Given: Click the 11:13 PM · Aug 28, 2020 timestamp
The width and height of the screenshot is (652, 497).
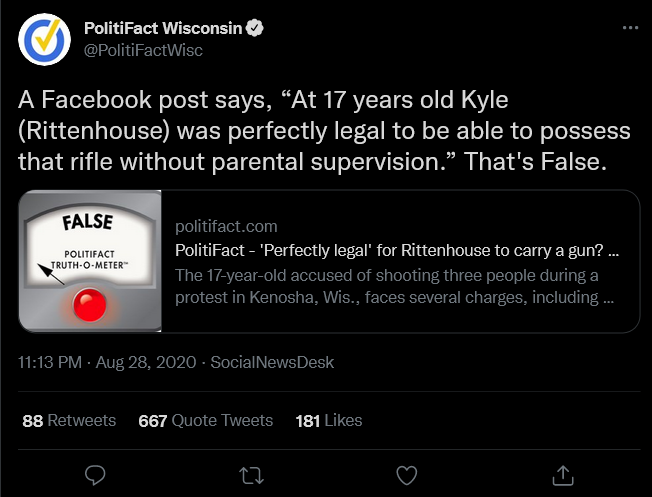Looking at the screenshot, I should tap(109, 362).
